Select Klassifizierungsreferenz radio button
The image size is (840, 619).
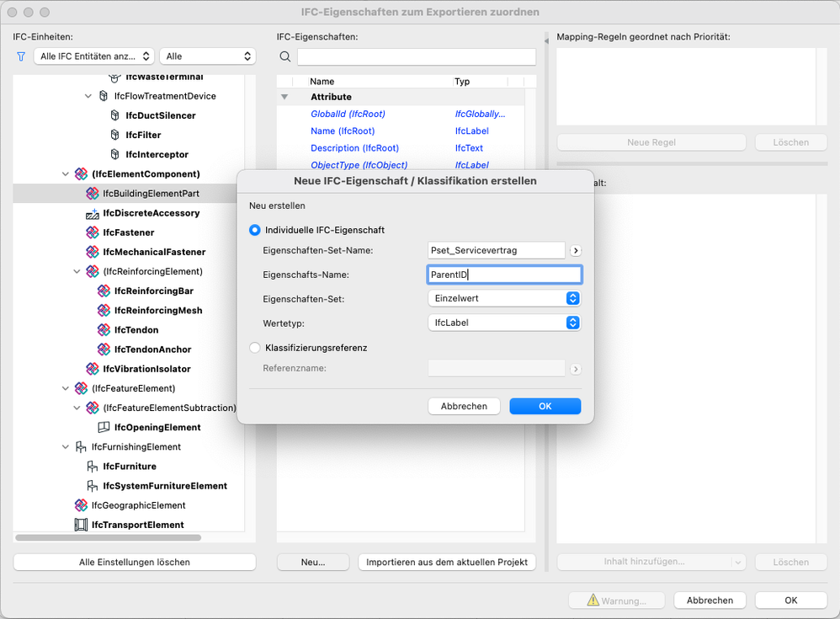(255, 348)
